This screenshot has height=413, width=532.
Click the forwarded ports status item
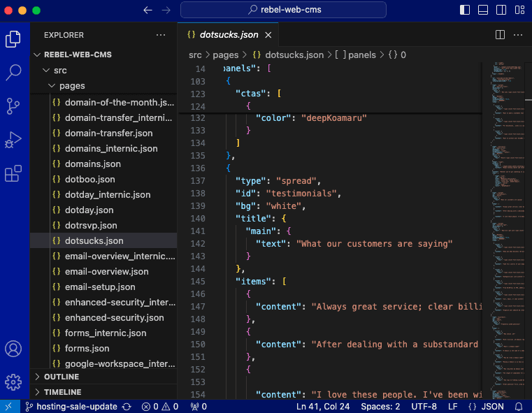point(199,406)
